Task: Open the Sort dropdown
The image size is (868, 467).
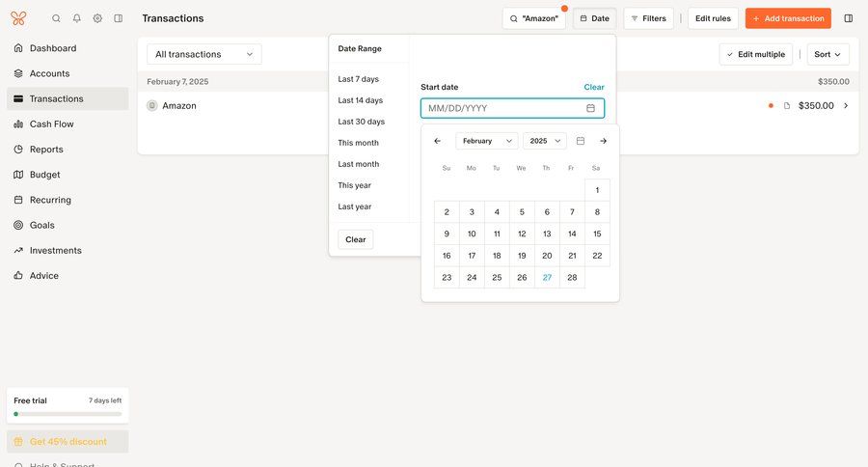Action: [827, 54]
